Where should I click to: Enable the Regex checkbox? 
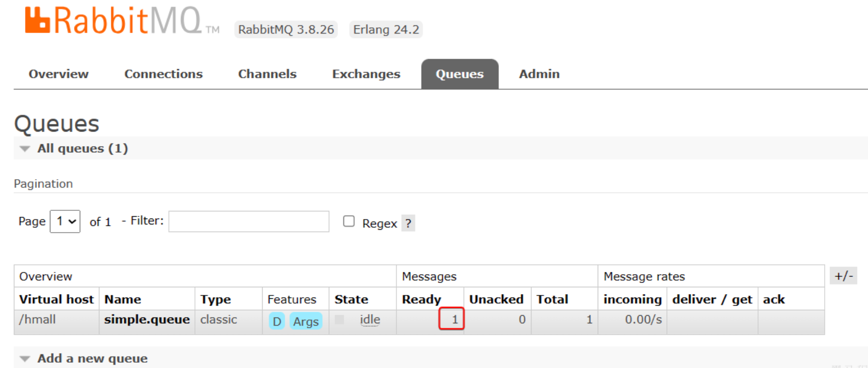[349, 221]
